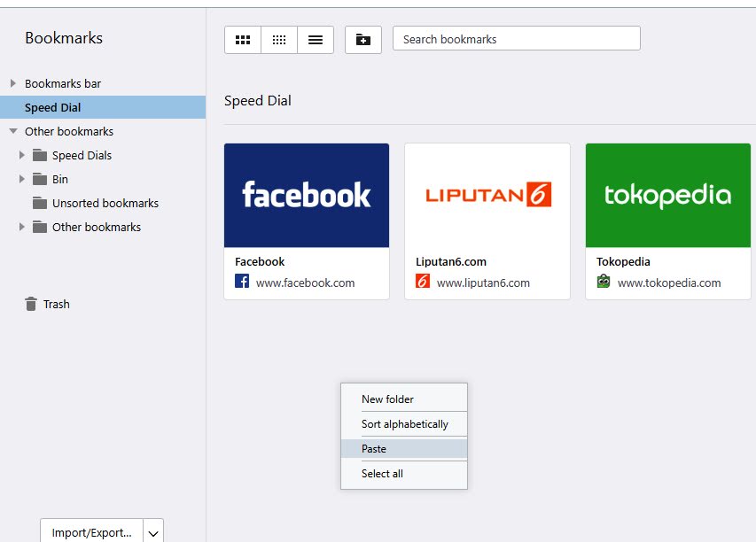756x542 pixels.
Task: Click the Tokopedia bookmark title
Action: click(623, 261)
